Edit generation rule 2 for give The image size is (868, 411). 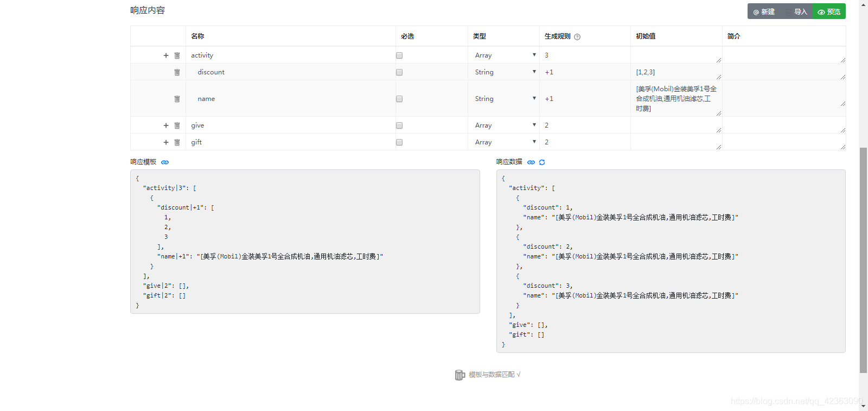click(x=584, y=125)
